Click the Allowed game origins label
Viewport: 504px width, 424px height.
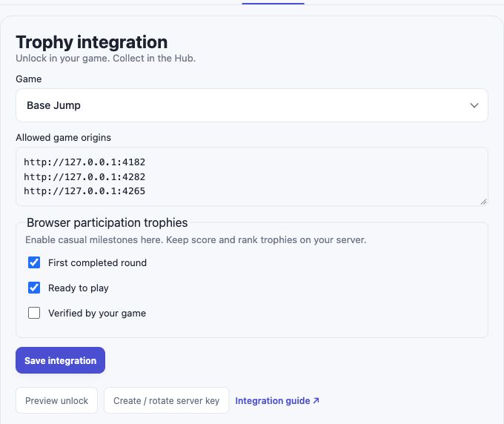(63, 138)
